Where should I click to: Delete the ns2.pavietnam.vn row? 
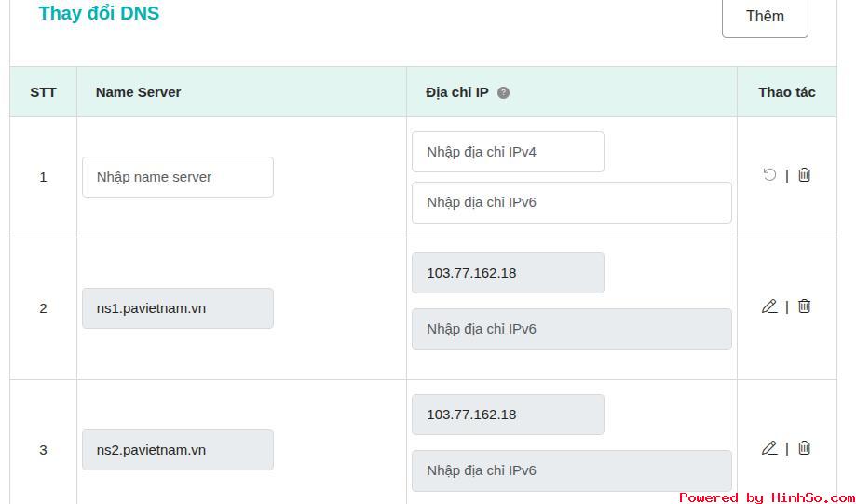point(805,448)
